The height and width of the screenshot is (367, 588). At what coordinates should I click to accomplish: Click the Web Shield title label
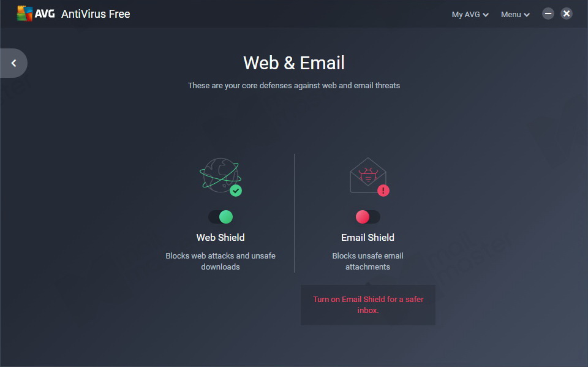pos(221,238)
